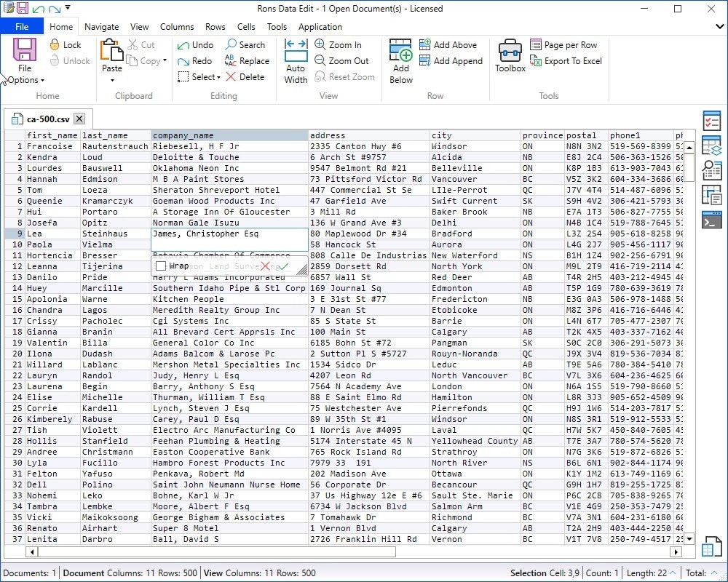Image resolution: width=728 pixels, height=582 pixels.
Task: Open the Toolbox
Action: tap(510, 56)
